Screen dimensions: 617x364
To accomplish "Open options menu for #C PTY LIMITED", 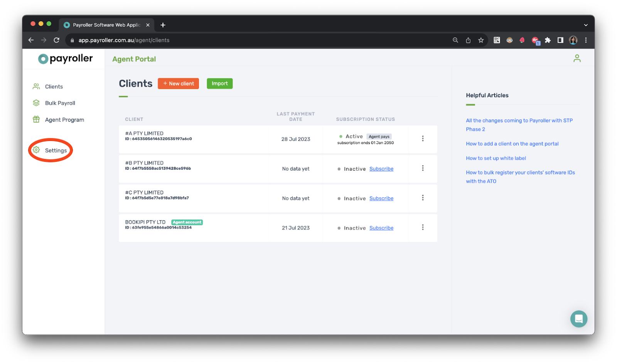I will (423, 198).
